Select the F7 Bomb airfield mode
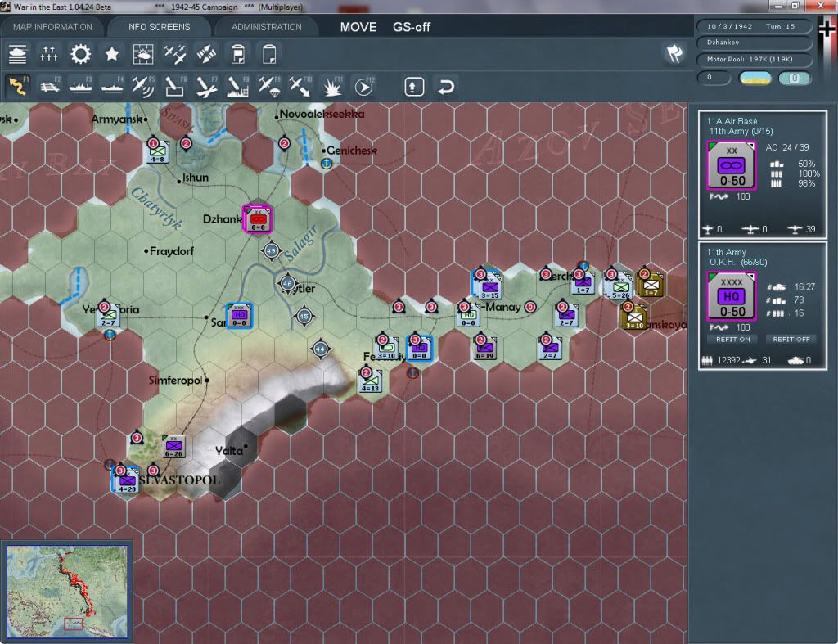This screenshot has height=644, width=838. pos(206,86)
